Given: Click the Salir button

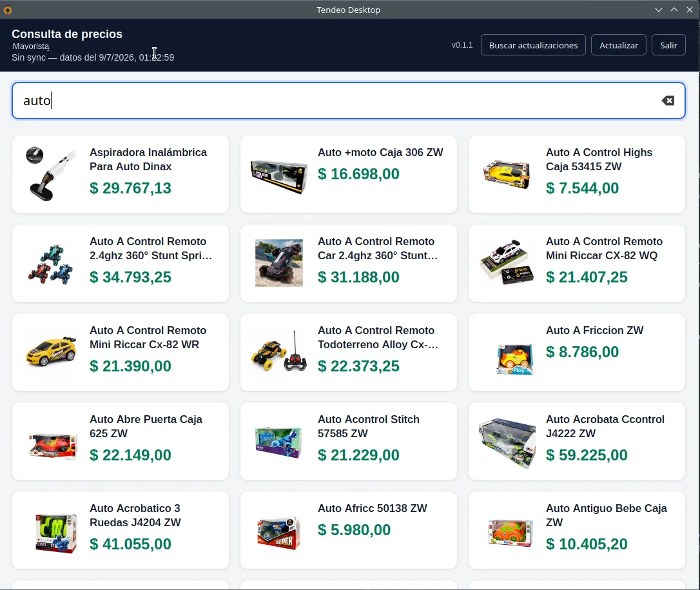Looking at the screenshot, I should (x=668, y=45).
